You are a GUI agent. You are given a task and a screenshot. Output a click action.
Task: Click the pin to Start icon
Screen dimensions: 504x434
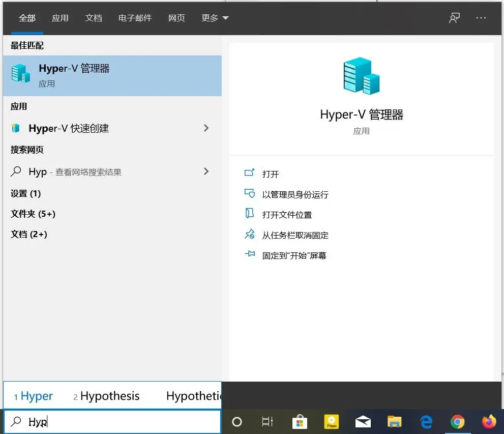click(250, 254)
